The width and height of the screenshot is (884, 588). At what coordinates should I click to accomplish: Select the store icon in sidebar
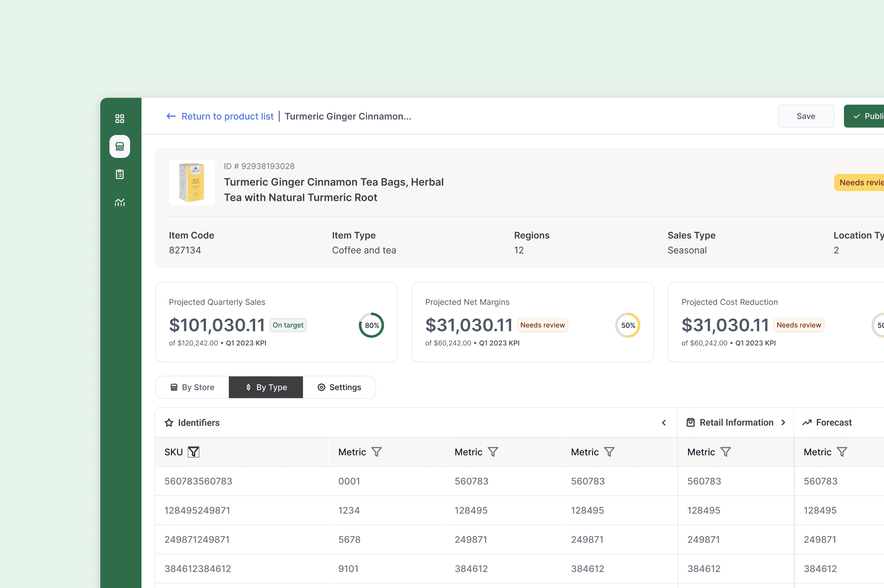click(x=120, y=146)
